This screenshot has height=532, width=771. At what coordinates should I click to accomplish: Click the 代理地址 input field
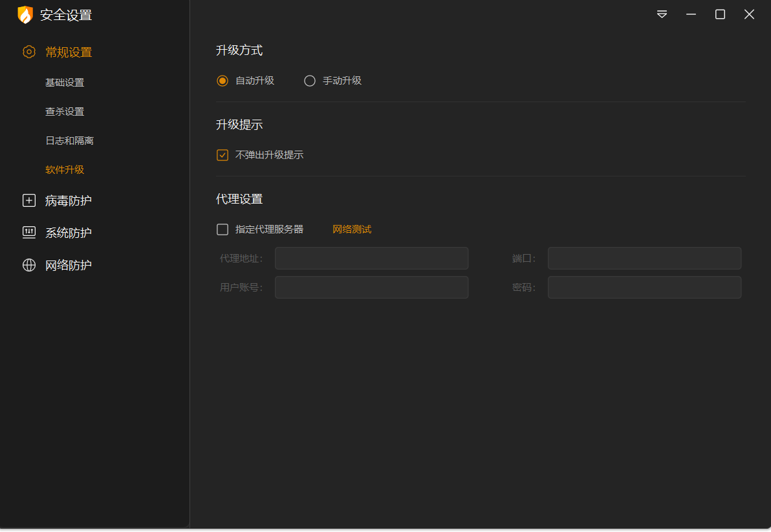[372, 259]
